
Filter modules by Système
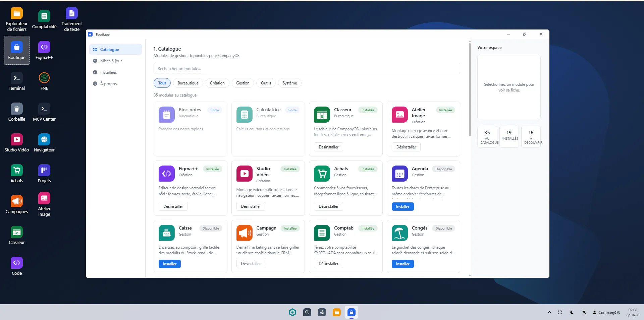point(290,83)
